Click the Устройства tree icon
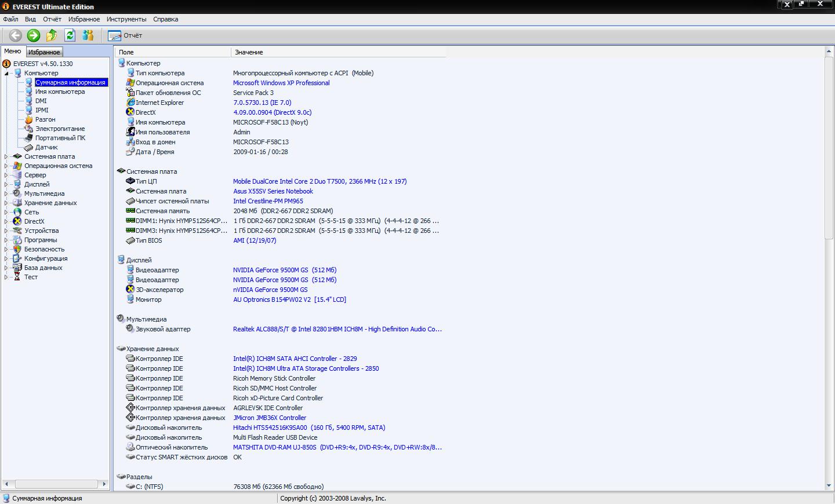Image resolution: width=835 pixels, height=504 pixels. pos(17,231)
